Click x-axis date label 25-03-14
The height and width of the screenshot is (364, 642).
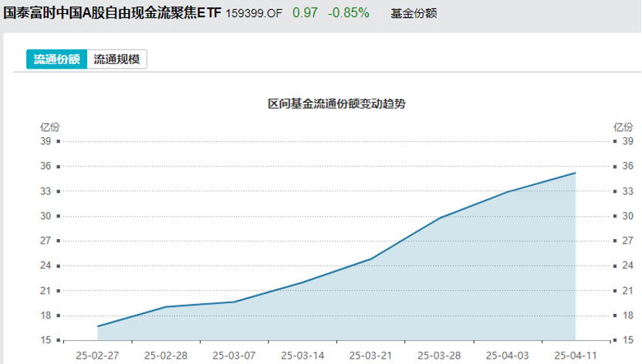pyautogui.click(x=302, y=356)
